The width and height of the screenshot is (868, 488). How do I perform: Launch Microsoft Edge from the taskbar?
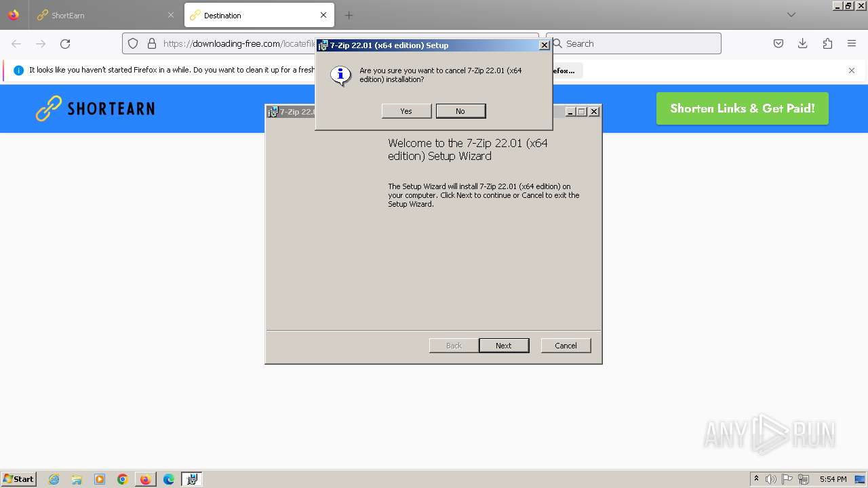pos(169,479)
